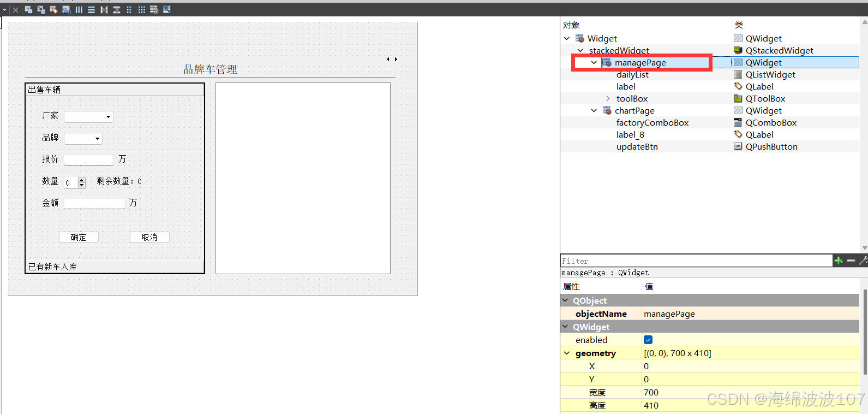
Task: Apply grid layout from the toolbar
Action: pos(142,10)
